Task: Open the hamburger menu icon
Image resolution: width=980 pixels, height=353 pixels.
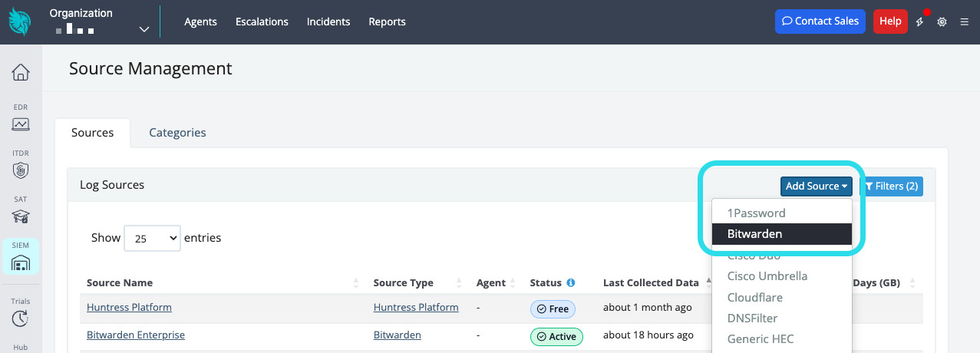Action: [964, 21]
